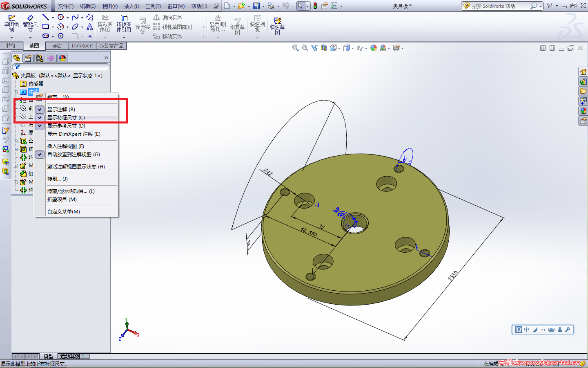Select the 传感器 tree item

click(x=36, y=83)
